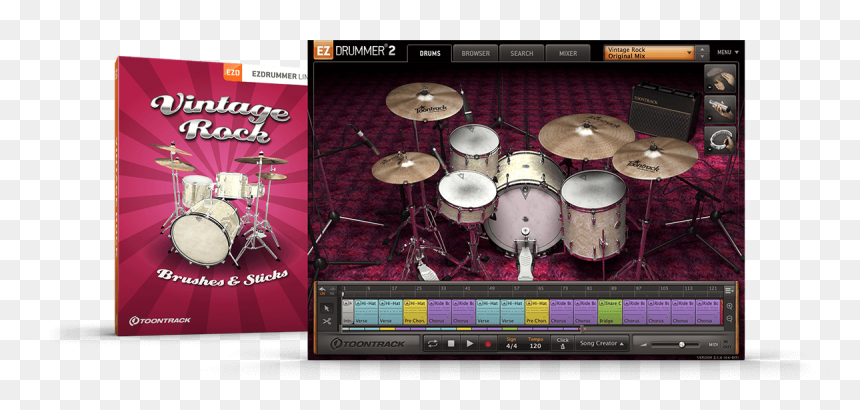Click bar 65 on the timeline ruler
The height and width of the screenshot is (410, 860).
coord(541,289)
